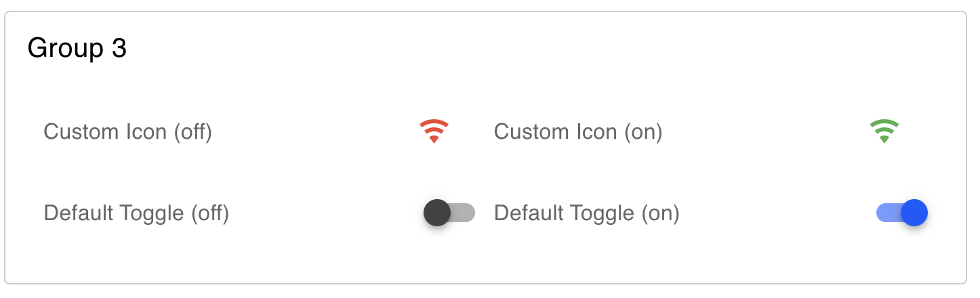980x298 pixels.
Task: Activate the red Wi-Fi signal icon in Group 3
Action: (x=434, y=131)
